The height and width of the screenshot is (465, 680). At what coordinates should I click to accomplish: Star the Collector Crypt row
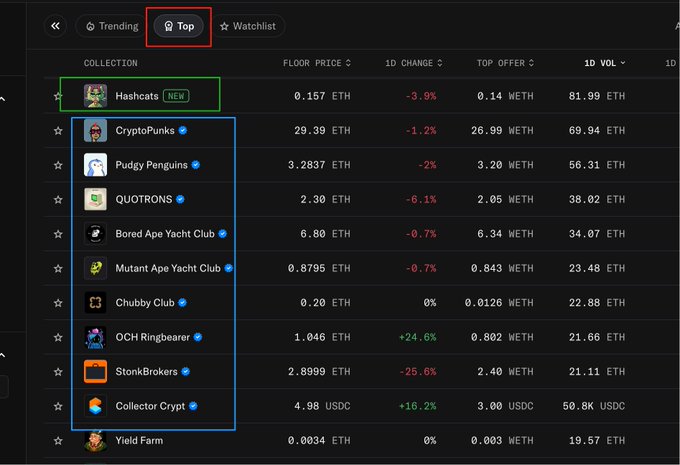(x=58, y=406)
